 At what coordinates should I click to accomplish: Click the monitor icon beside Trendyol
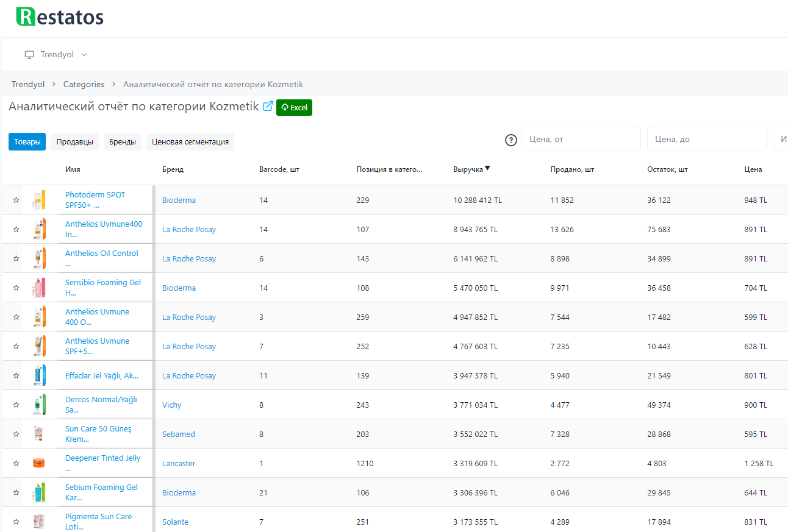tap(29, 55)
